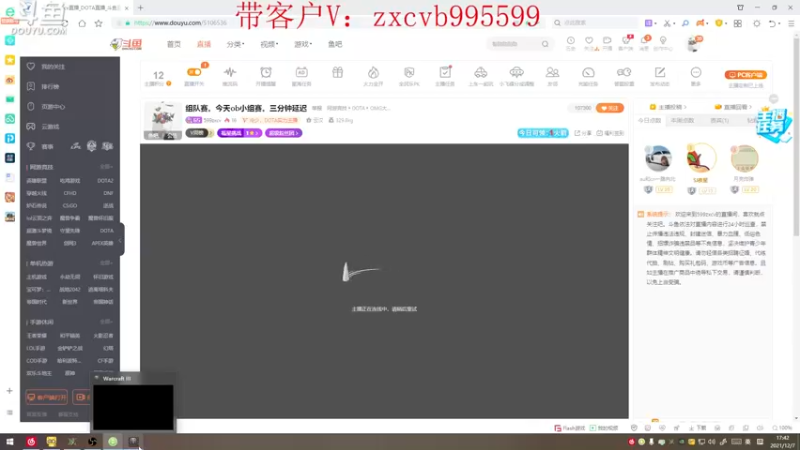Click the Warcraft III taskbar preview thumbnail
The image size is (800, 450).
coord(133,407)
